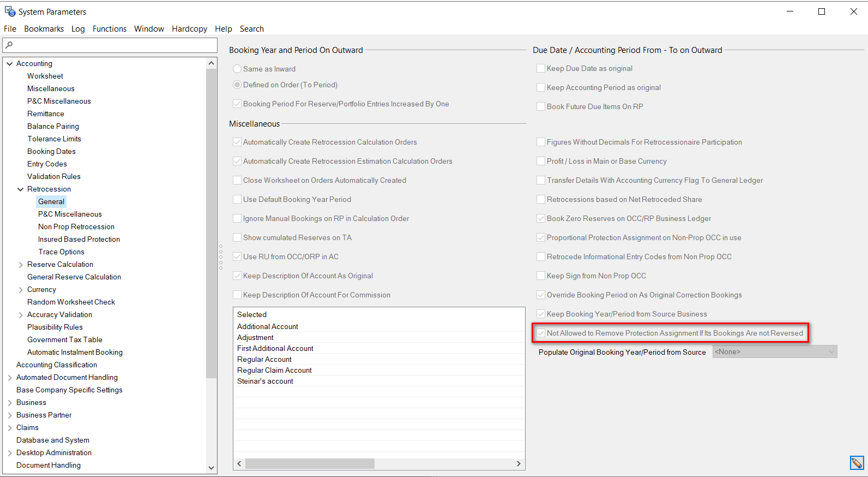This screenshot has height=477, width=868.
Task: Open the Bookmarks menu
Action: pyautogui.click(x=44, y=29)
